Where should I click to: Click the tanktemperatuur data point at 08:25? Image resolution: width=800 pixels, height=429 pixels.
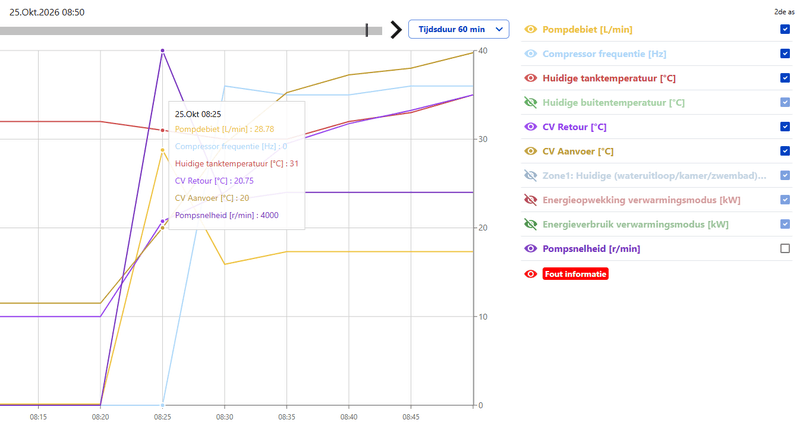[163, 131]
